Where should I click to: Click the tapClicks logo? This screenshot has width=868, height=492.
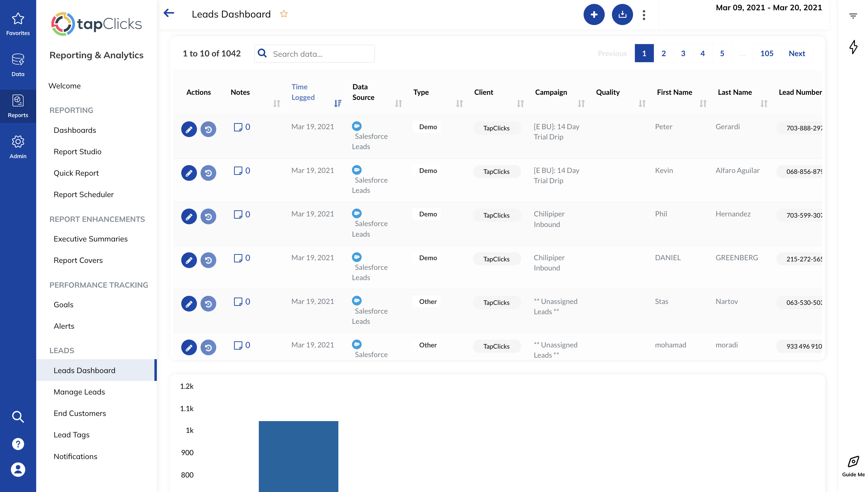[x=97, y=24]
